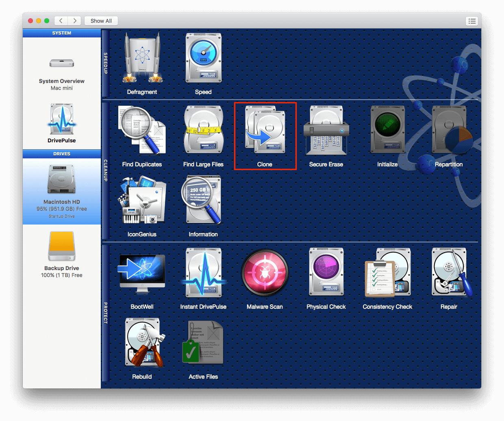Click the Show All button

(x=101, y=21)
